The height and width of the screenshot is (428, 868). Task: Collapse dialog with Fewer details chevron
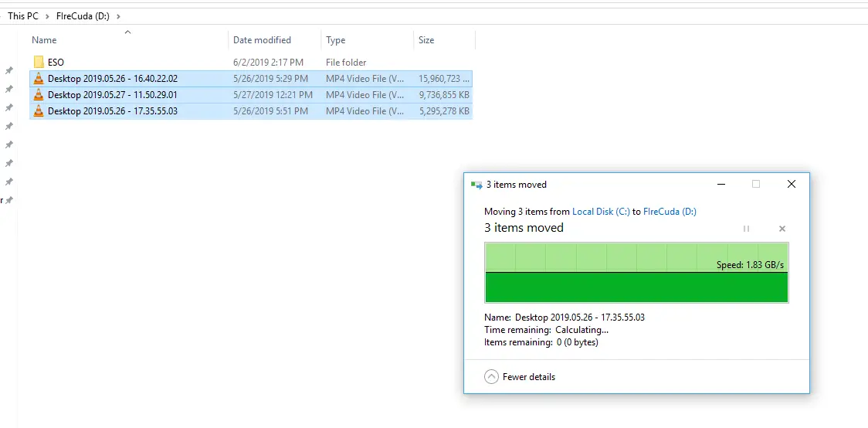click(491, 377)
